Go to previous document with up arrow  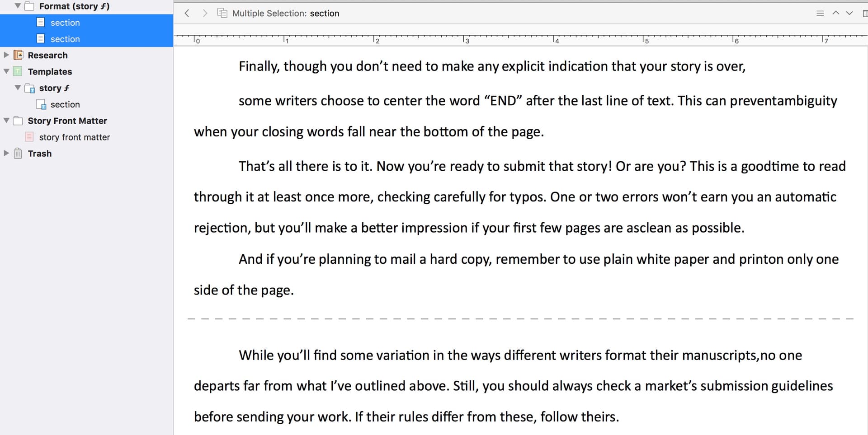[x=836, y=13]
